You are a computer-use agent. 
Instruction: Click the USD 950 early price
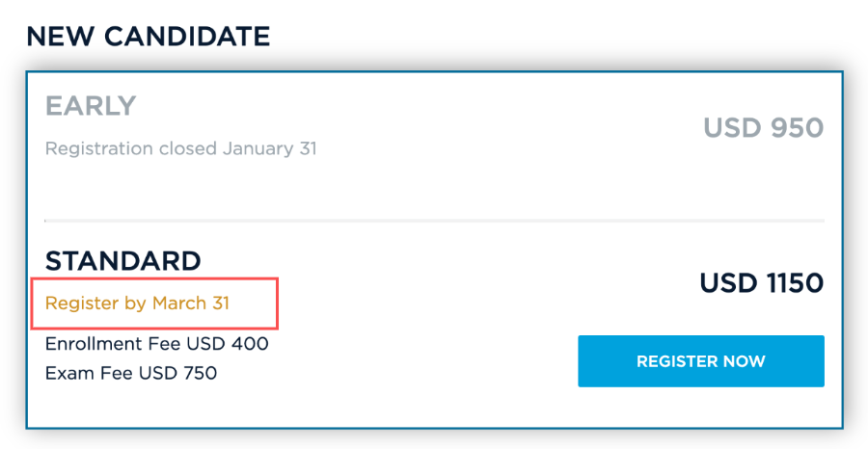pyautogui.click(x=763, y=127)
